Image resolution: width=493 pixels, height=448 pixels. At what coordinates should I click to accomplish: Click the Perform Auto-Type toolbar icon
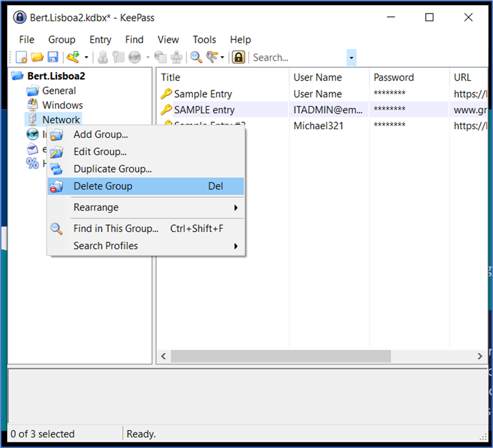(x=177, y=58)
